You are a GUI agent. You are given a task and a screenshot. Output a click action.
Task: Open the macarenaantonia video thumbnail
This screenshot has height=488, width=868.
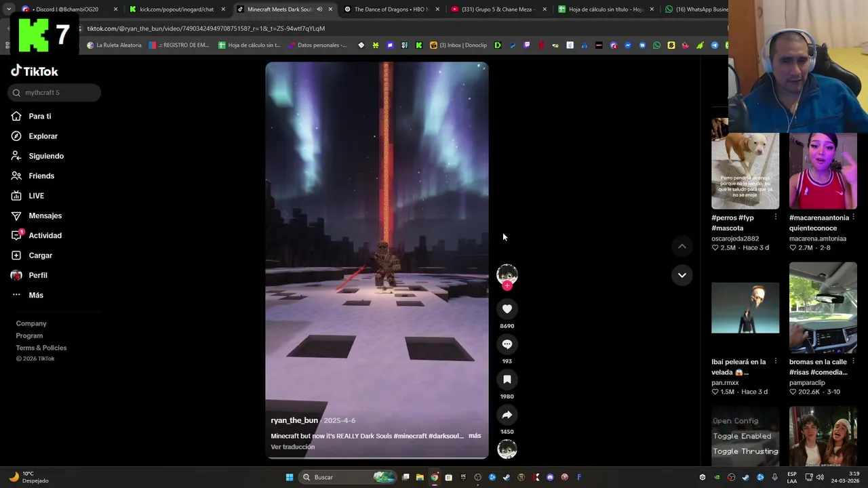tap(823, 171)
